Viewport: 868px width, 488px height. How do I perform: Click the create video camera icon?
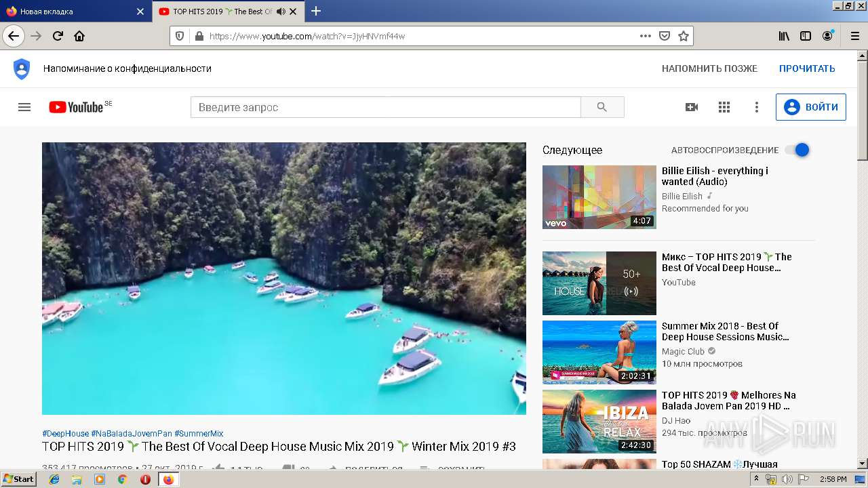point(692,107)
